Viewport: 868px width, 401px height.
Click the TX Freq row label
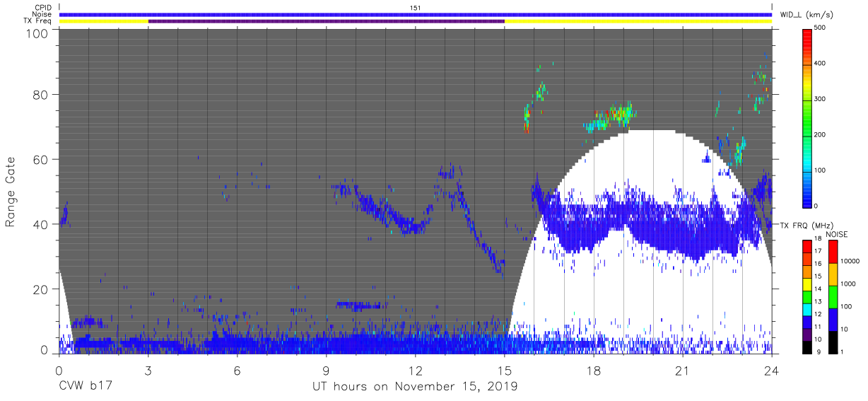[38, 21]
